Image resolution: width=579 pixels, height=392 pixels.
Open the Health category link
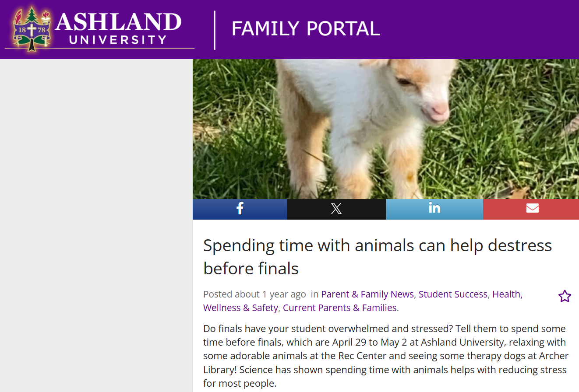tap(506, 294)
